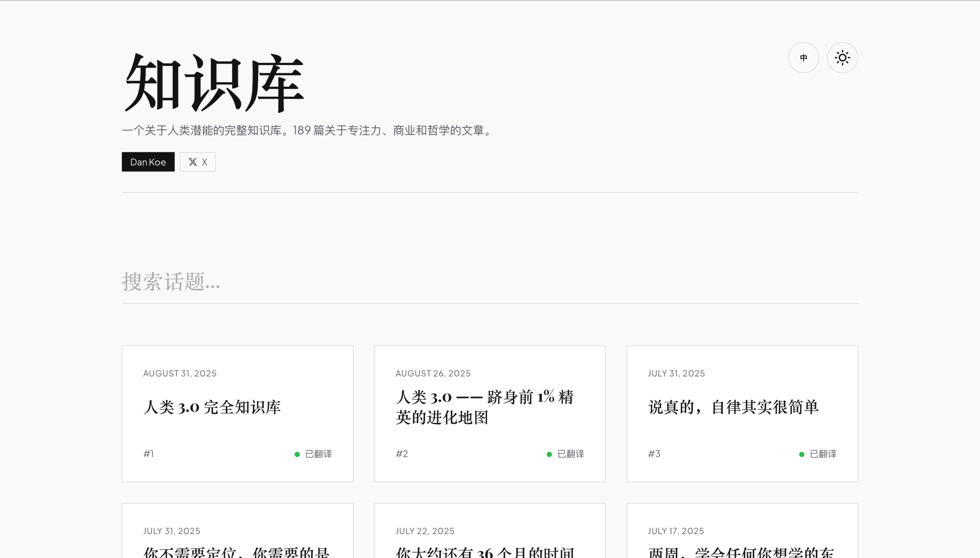Click the green dot next to 已翻译 on article #2
The image size is (980, 558).
click(549, 454)
